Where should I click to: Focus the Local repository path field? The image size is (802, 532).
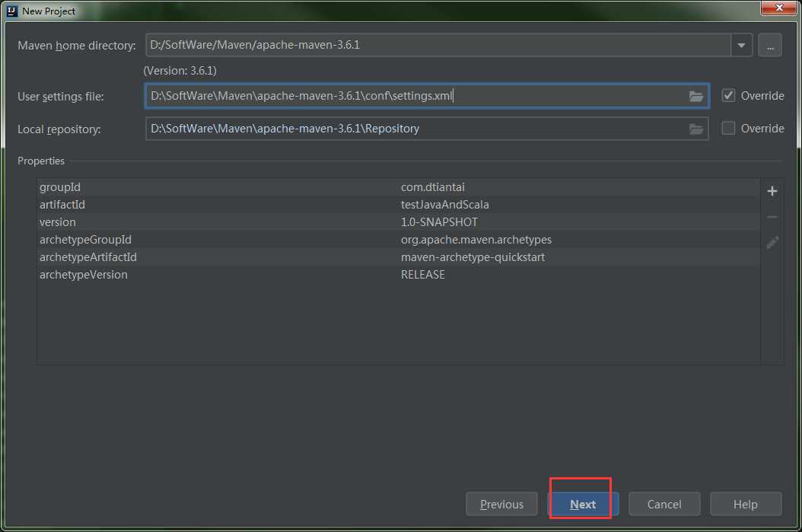427,129
